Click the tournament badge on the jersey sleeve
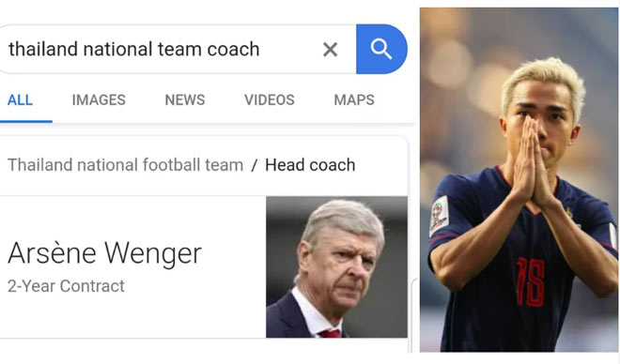 point(439,216)
